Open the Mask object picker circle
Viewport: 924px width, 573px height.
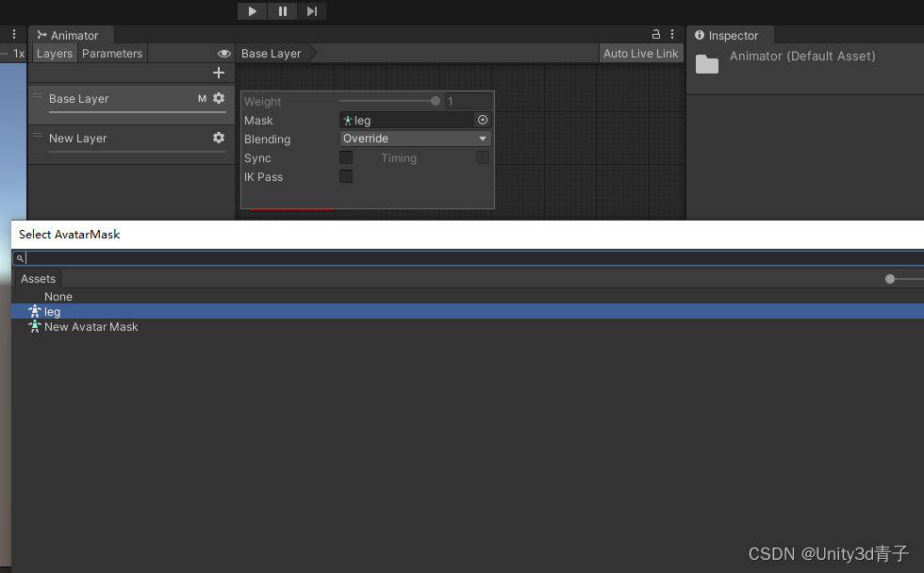[x=483, y=120]
